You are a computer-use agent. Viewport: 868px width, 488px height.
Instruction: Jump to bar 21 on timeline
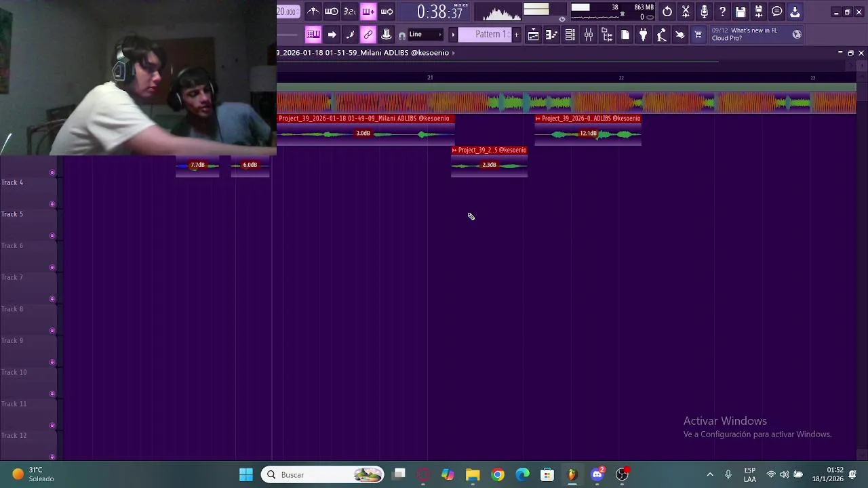click(x=430, y=78)
